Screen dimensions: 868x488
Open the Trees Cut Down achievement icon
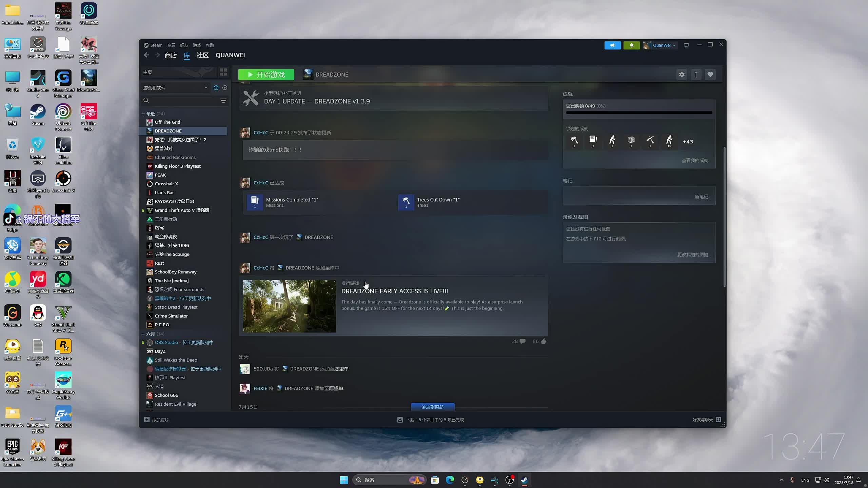(x=406, y=202)
